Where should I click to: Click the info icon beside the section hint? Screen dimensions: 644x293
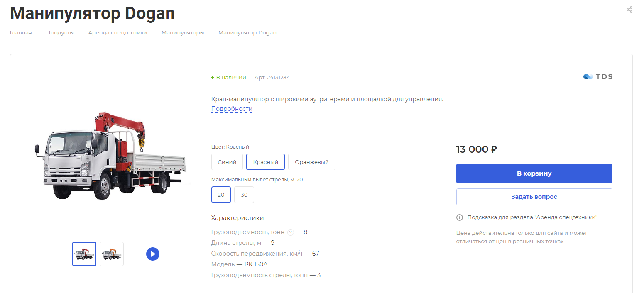coord(460,217)
